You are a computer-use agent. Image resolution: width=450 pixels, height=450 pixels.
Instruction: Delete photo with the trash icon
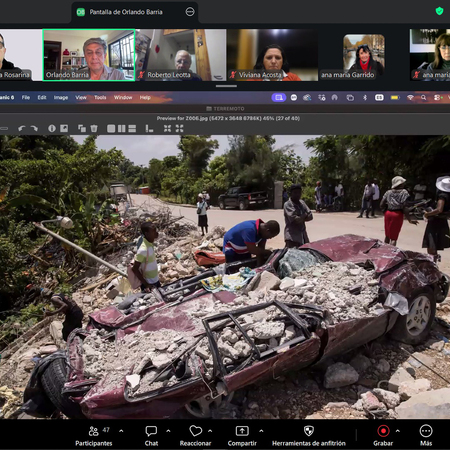tap(94, 128)
